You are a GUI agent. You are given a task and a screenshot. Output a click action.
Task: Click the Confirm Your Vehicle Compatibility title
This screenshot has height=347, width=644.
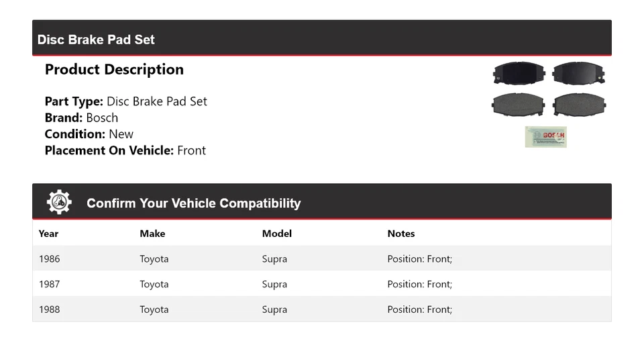pyautogui.click(x=193, y=203)
